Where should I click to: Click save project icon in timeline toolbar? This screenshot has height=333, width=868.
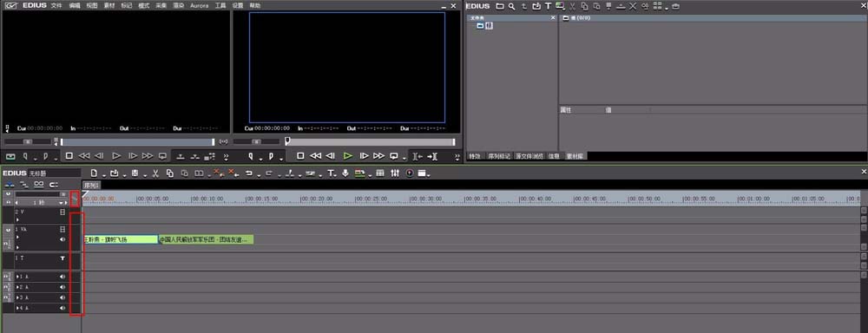coord(135,173)
